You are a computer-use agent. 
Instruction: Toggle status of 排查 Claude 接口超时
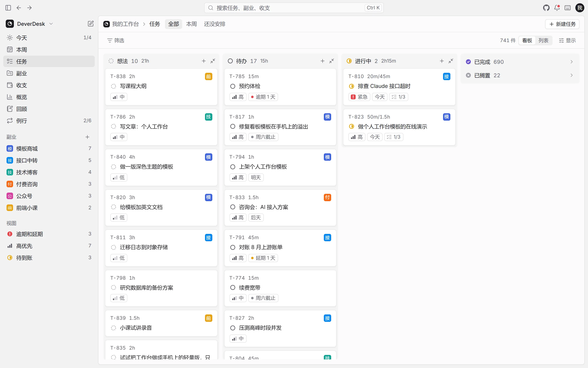pyautogui.click(x=351, y=86)
